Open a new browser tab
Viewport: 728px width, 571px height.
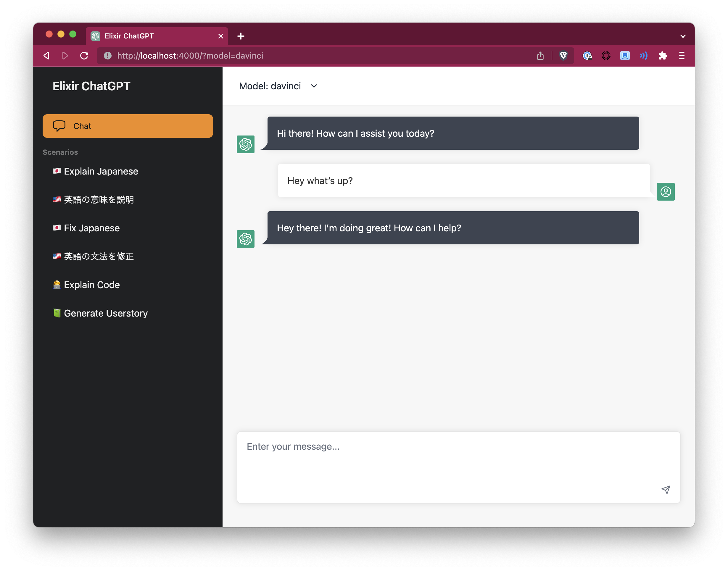[241, 36]
